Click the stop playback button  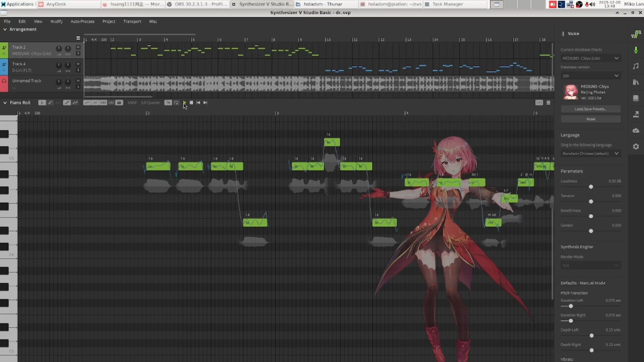191,103
